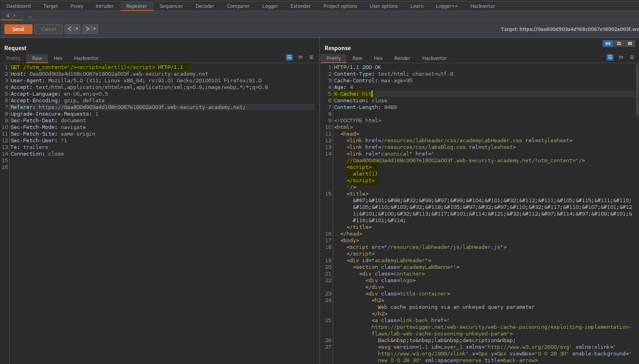The image size is (639, 364).
Task: Open the Logger++ extension tab
Action: (447, 6)
